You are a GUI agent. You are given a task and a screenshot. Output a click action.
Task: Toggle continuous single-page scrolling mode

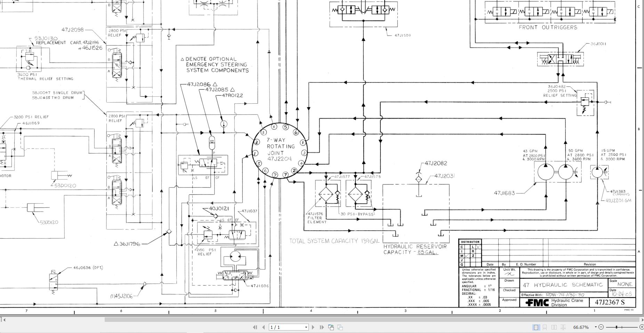tap(545, 327)
